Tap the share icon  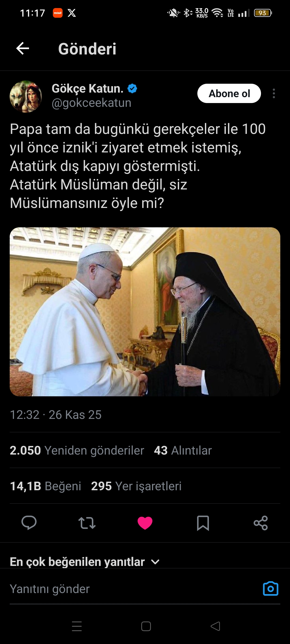coord(261,523)
